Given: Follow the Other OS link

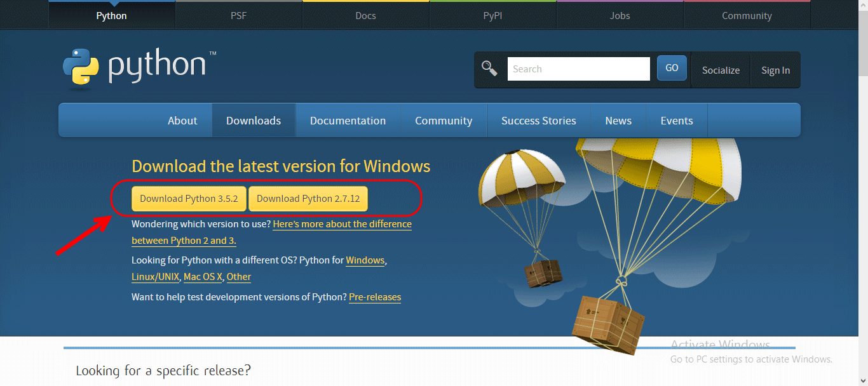Looking at the screenshot, I should click(x=239, y=277).
